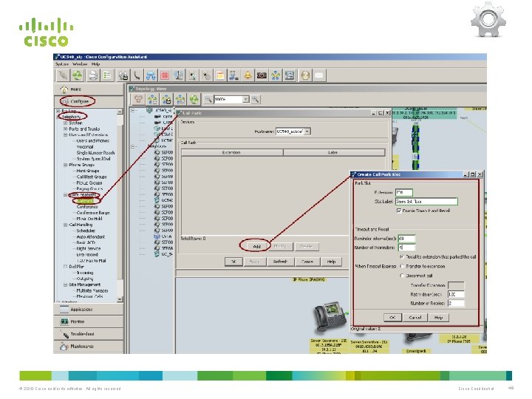The image size is (532, 399).
Task: Select Hunt Groups tree item
Action: [88, 171]
